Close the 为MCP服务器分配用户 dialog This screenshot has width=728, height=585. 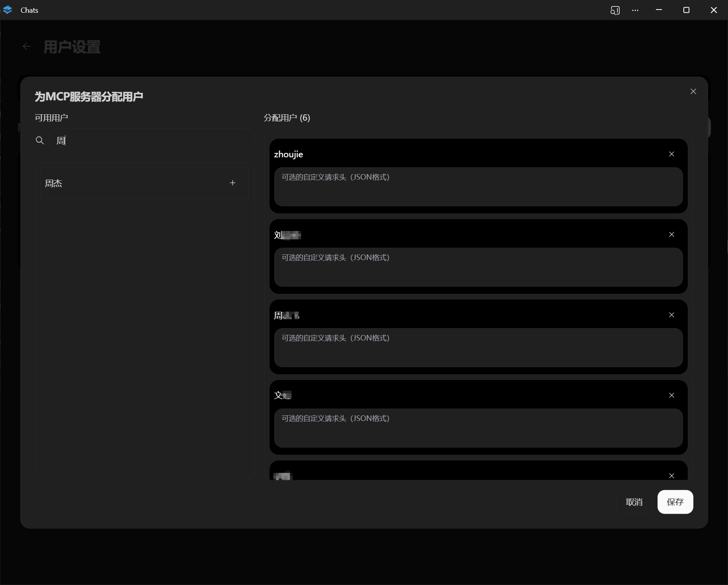coord(693,91)
